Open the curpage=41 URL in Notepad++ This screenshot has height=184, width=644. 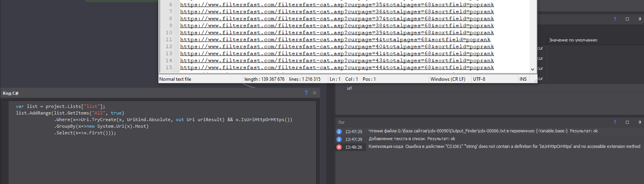[337, 54]
